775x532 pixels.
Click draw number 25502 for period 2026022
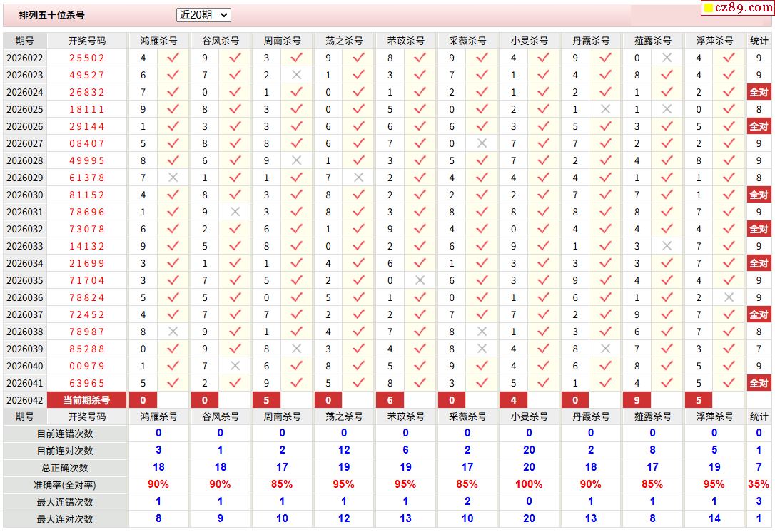pos(86,58)
